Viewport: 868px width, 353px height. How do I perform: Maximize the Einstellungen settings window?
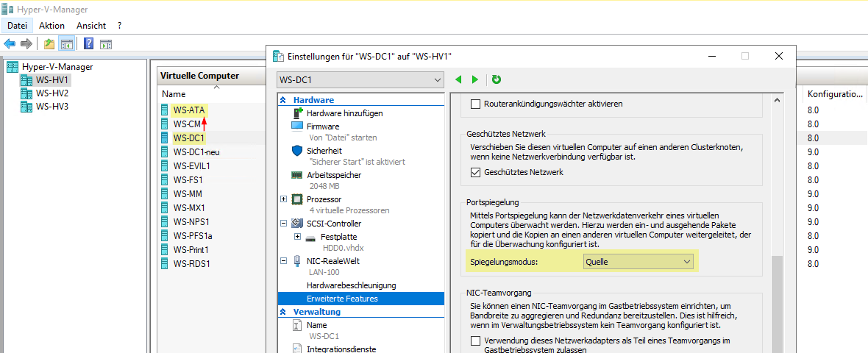click(x=745, y=56)
